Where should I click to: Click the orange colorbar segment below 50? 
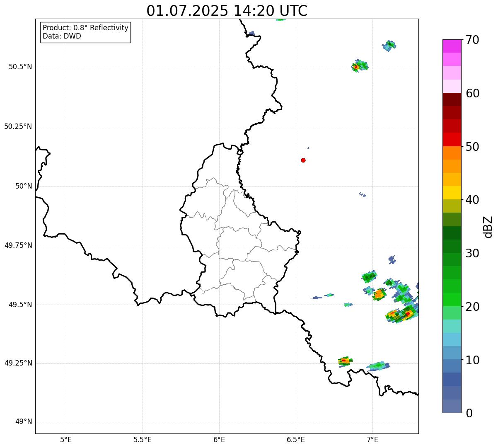(452, 153)
